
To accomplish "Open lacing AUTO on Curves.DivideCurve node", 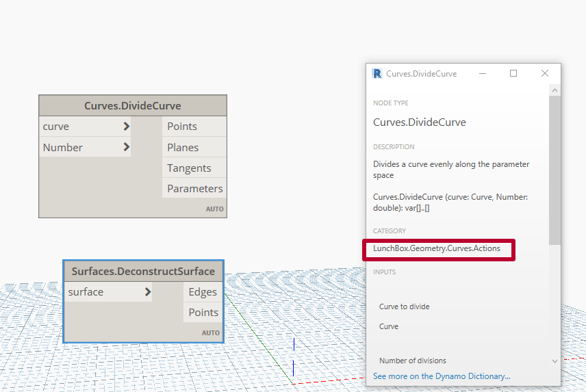I will click(214, 209).
